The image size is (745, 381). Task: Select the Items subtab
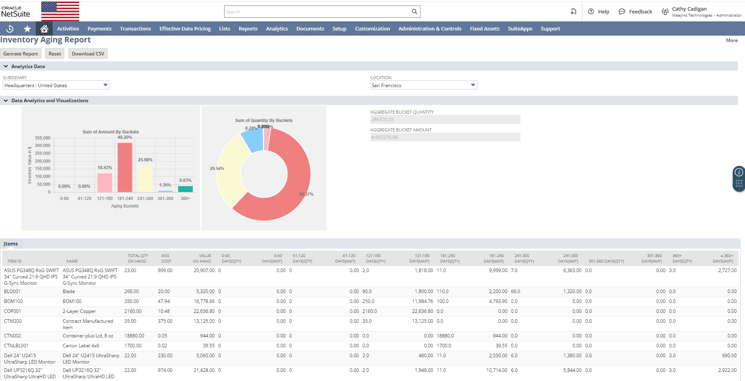click(11, 244)
